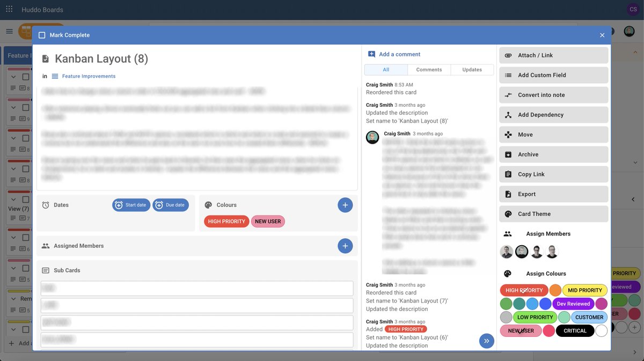Click the clock icon next to Dates

pos(46,205)
